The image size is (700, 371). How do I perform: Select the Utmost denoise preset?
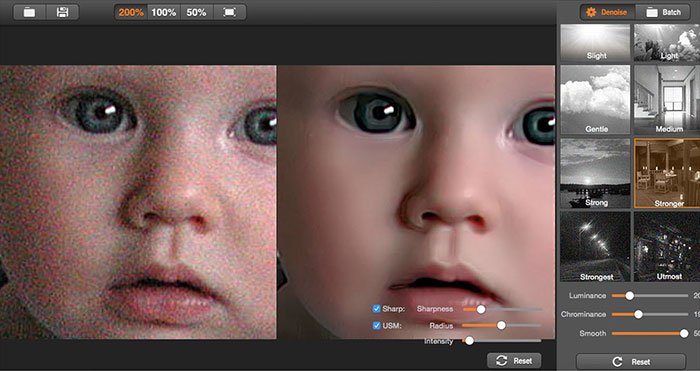coord(667,246)
